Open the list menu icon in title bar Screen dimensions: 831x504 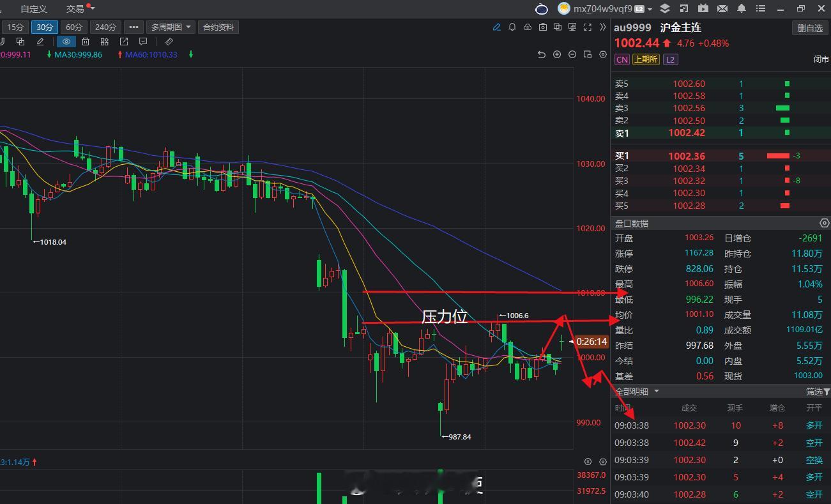[x=761, y=8]
